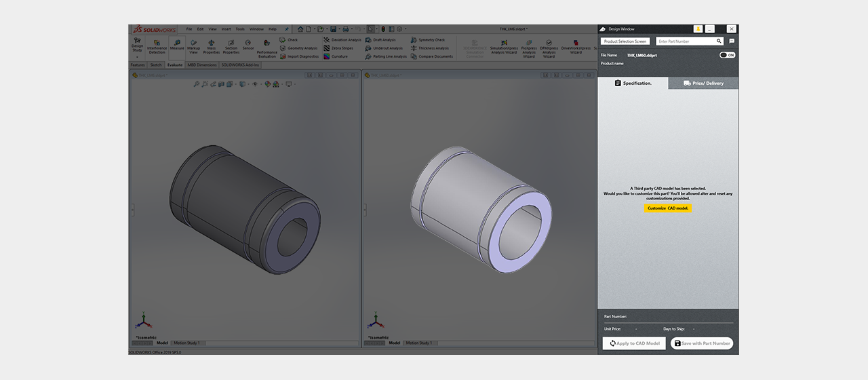
Task: Select the Measure tool
Action: coord(177,45)
